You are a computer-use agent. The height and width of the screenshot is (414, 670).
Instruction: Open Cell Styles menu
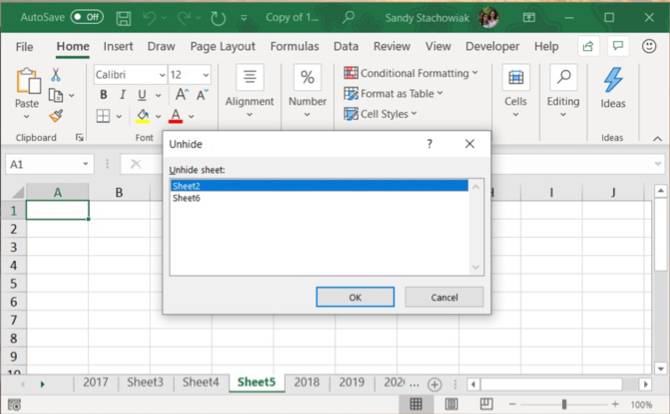tap(380, 114)
